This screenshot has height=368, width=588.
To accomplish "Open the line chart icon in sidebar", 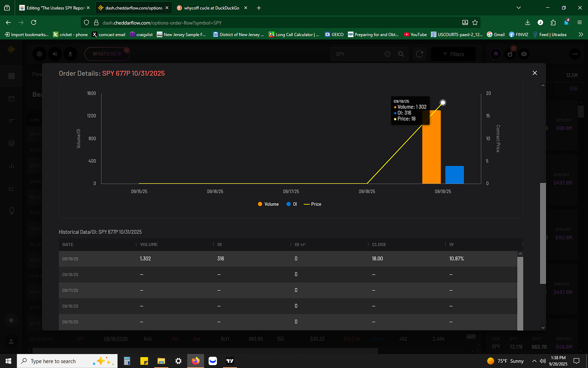I will (11, 188).
